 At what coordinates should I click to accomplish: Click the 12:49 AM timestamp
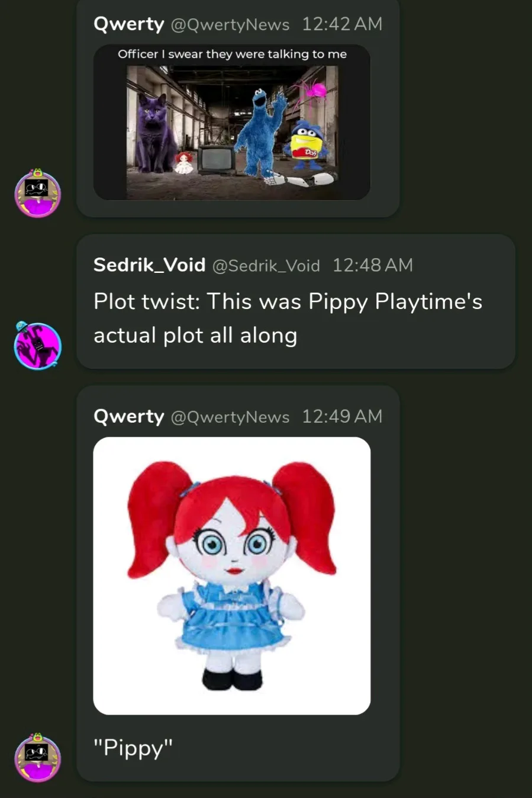coord(342,417)
